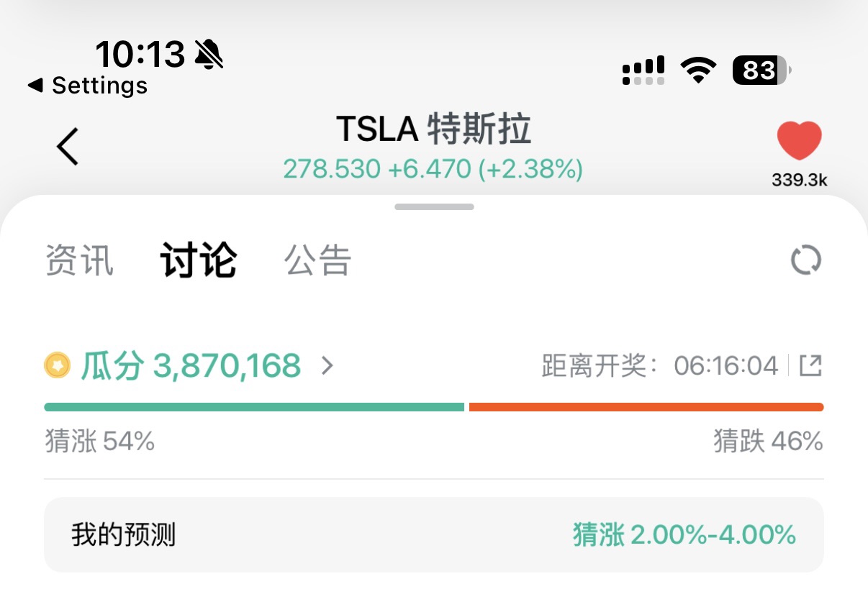This screenshot has height=589, width=868.
Task: Choose 猜跌 46% option
Action: pos(768,441)
